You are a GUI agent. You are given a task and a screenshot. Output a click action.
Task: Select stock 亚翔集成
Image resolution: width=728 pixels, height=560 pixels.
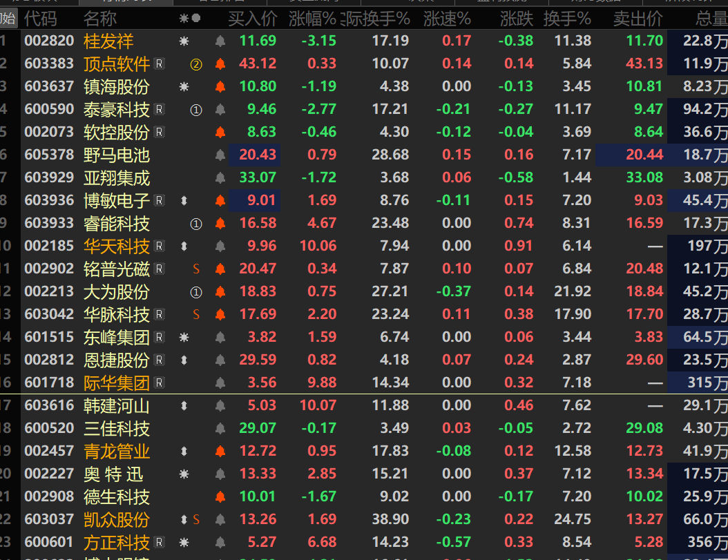117,178
